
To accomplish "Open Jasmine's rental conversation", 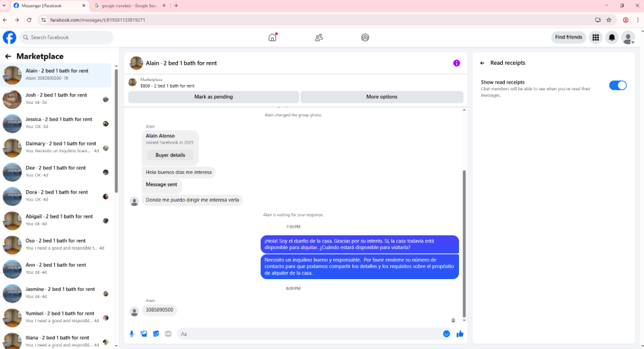I will click(x=56, y=293).
